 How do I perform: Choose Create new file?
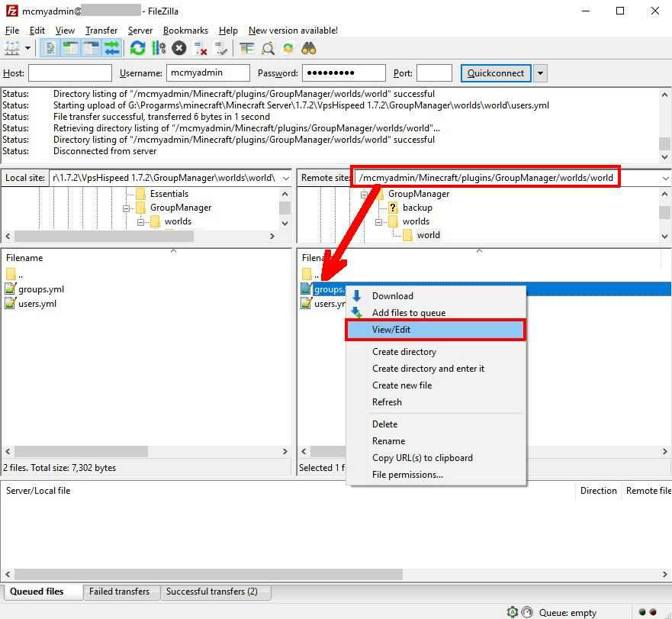coord(436,385)
